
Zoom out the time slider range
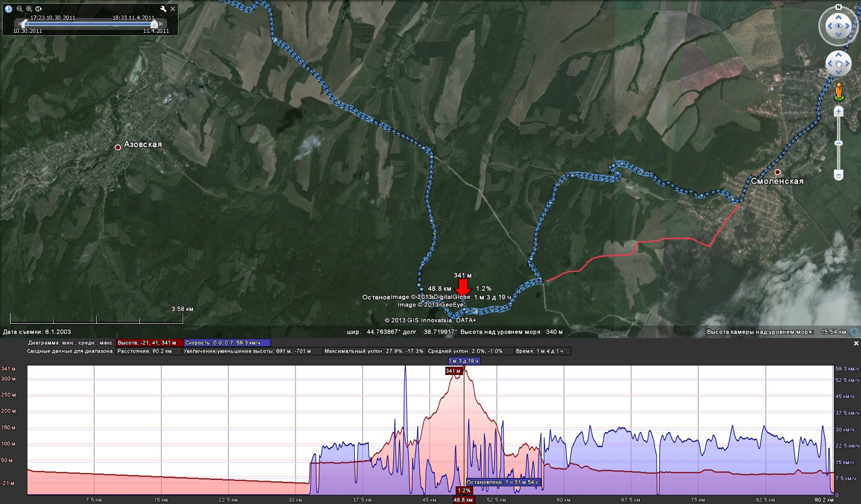[20, 9]
